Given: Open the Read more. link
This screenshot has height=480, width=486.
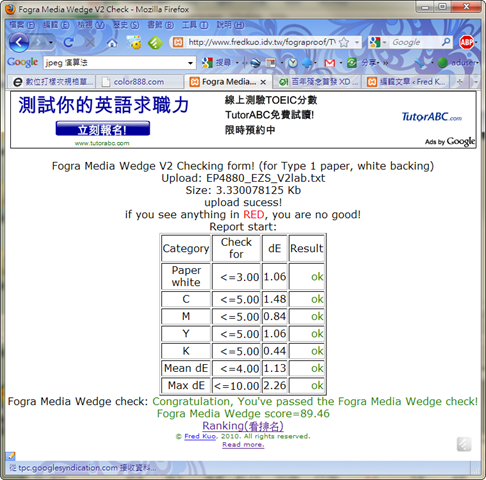Looking at the screenshot, I should tap(243, 445).
